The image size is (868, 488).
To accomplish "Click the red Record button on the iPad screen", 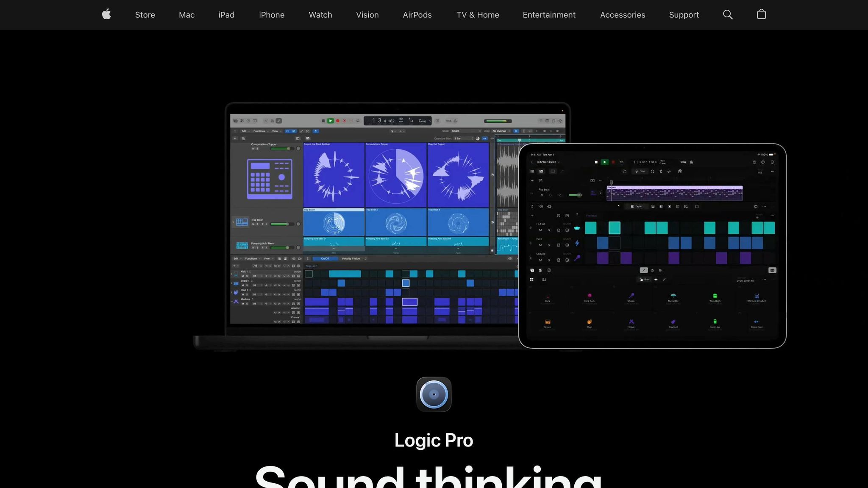I will click(613, 162).
